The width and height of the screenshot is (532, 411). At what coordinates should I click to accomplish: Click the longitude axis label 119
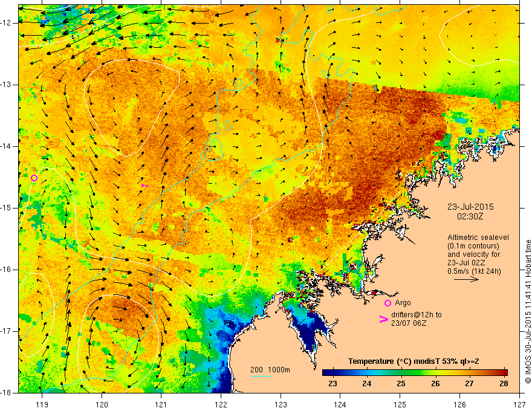pyautogui.click(x=42, y=404)
